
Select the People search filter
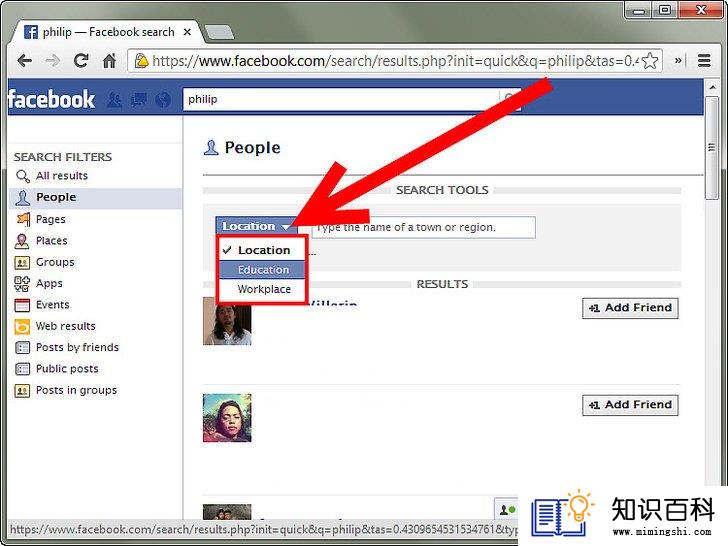[95, 197]
